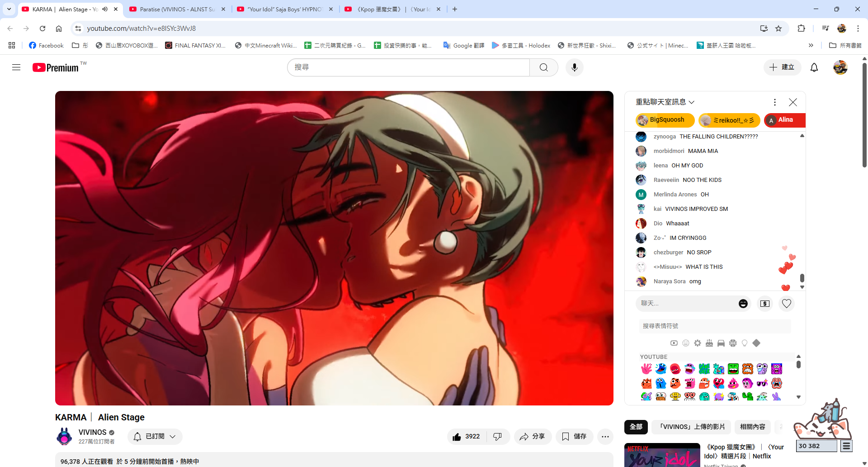The width and height of the screenshot is (868, 467).
Task: Open notifications bell in YouTube header
Action: pyautogui.click(x=814, y=67)
